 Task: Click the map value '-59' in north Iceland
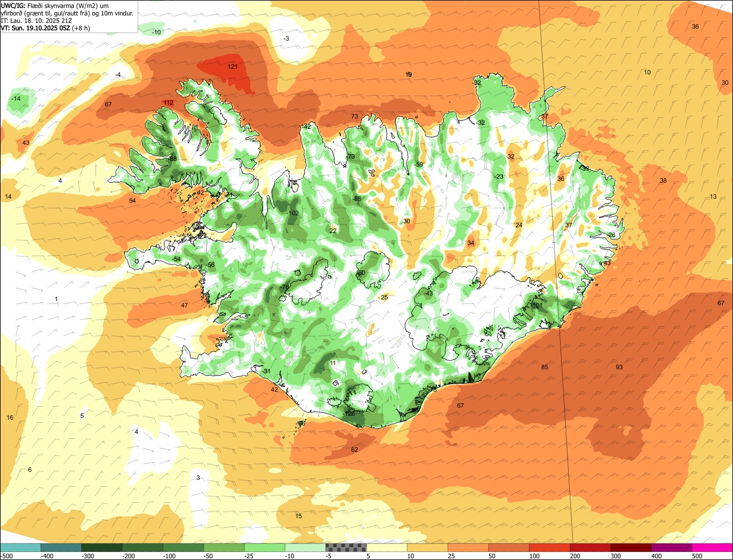[419, 165]
